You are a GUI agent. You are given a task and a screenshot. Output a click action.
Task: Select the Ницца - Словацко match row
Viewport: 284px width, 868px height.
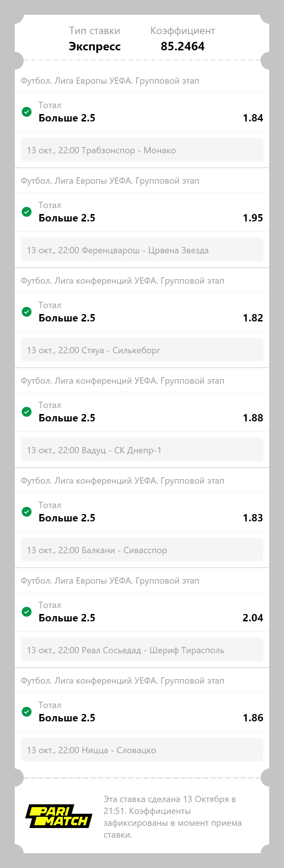tap(142, 750)
